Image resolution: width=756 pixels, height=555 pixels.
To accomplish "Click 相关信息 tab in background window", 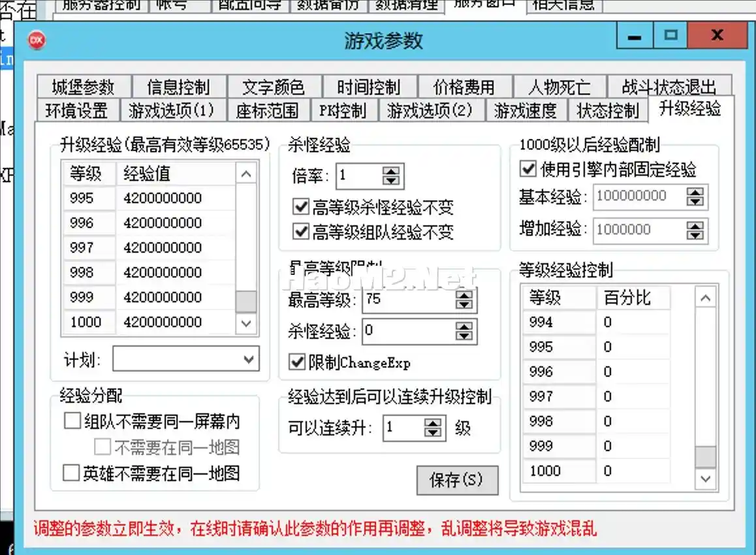I will coord(564,6).
